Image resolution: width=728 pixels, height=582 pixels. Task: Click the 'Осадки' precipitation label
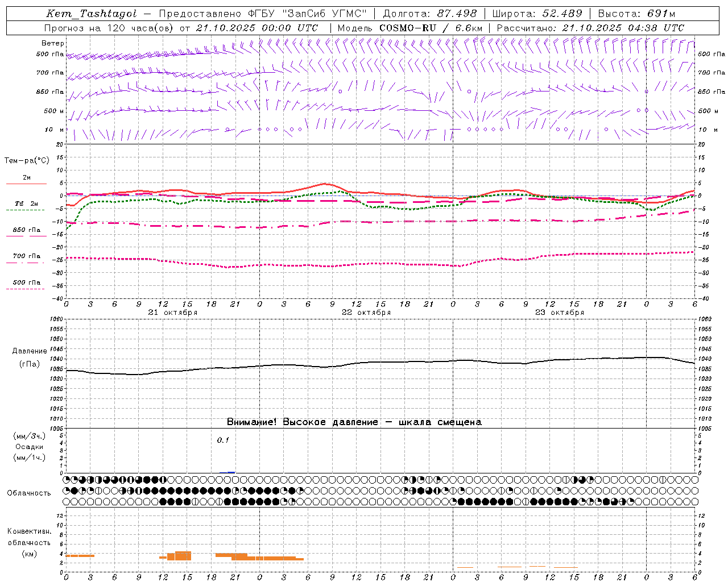[30, 447]
